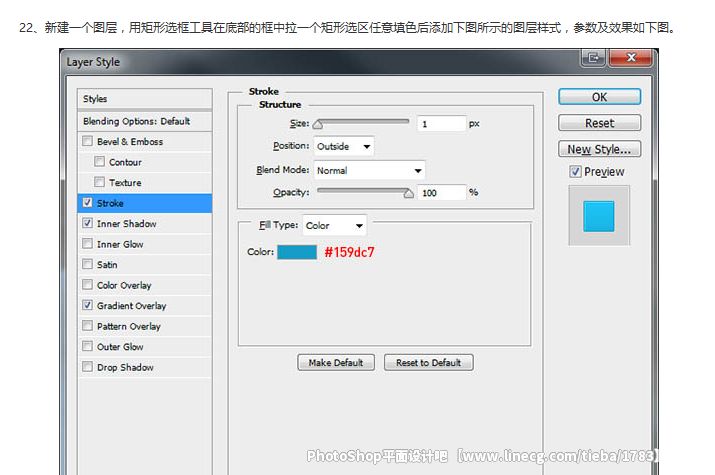Click the Opacity percentage input field
This screenshot has height=475, width=715.
[442, 192]
